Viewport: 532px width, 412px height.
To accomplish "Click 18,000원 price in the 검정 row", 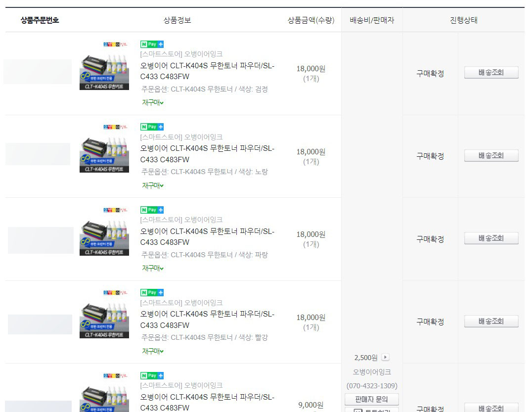I will pos(311,69).
